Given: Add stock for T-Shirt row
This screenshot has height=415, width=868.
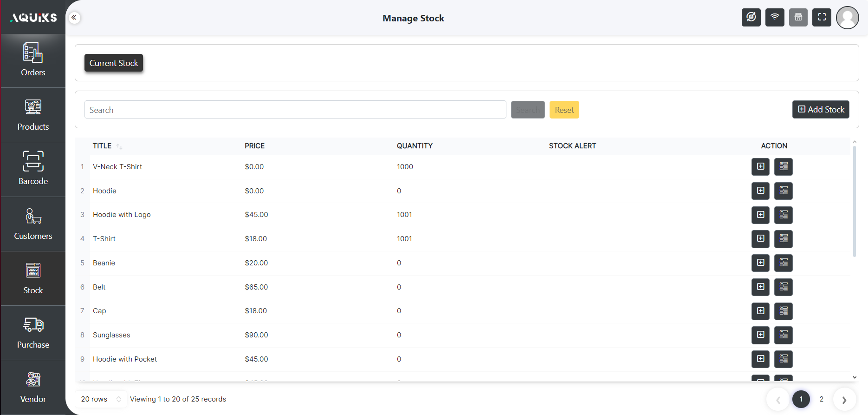Looking at the screenshot, I should point(760,239).
